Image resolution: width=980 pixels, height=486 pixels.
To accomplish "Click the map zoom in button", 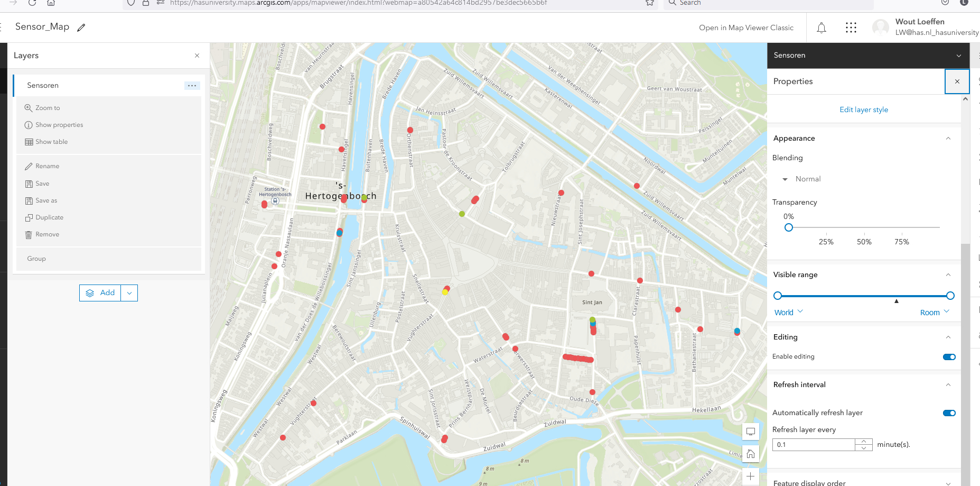I will [751, 476].
